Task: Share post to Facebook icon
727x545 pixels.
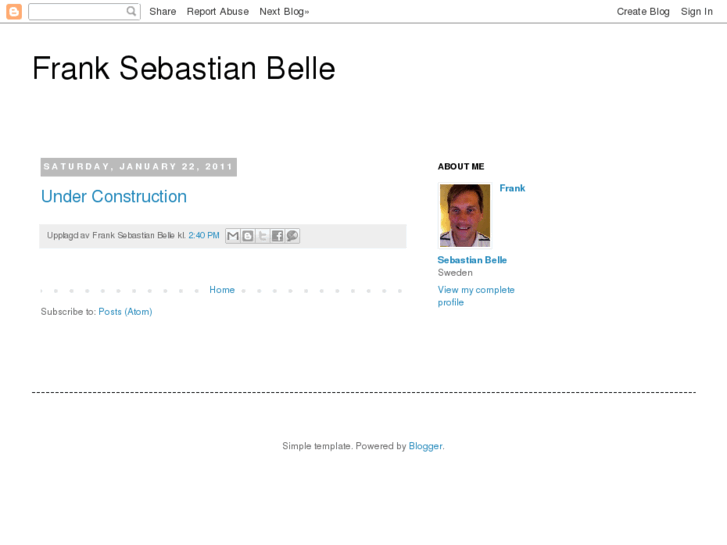Action: click(x=277, y=236)
